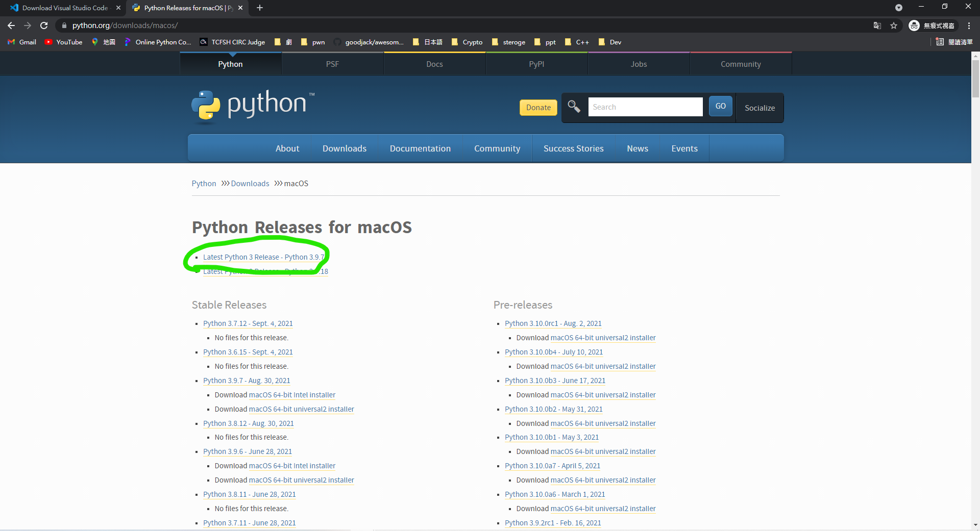Reload the python.org page

[x=44, y=26]
